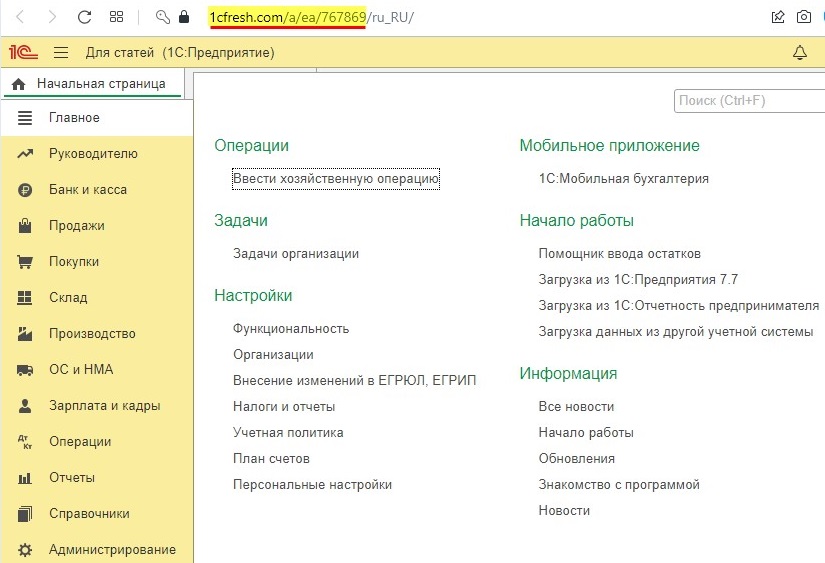Open План счетов link
This screenshot has width=825, height=563.
click(x=271, y=459)
